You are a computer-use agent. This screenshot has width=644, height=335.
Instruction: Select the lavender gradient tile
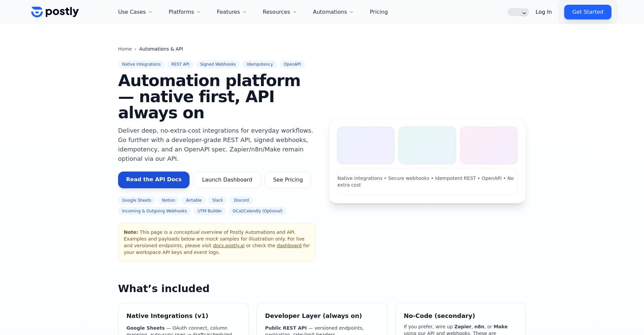point(366,145)
